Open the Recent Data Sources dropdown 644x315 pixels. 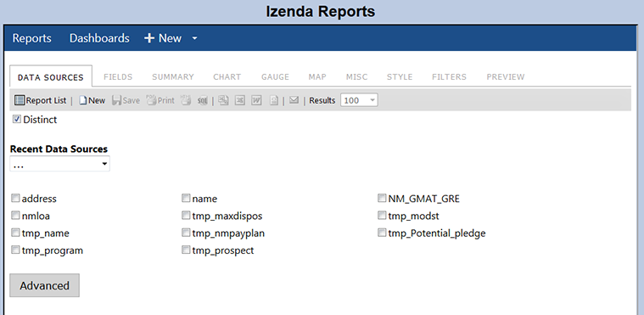60,164
